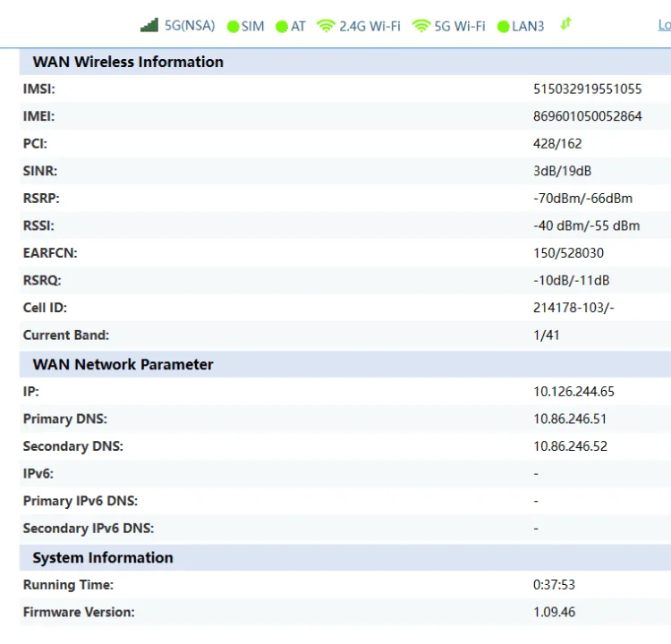The image size is (671, 644).
Task: Click the Firmware Version row label
Action: coord(79,613)
